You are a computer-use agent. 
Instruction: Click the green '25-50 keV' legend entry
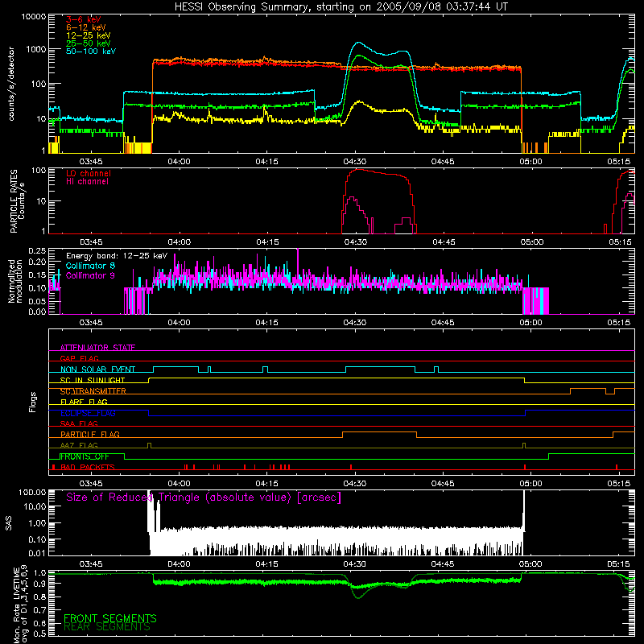(89, 43)
